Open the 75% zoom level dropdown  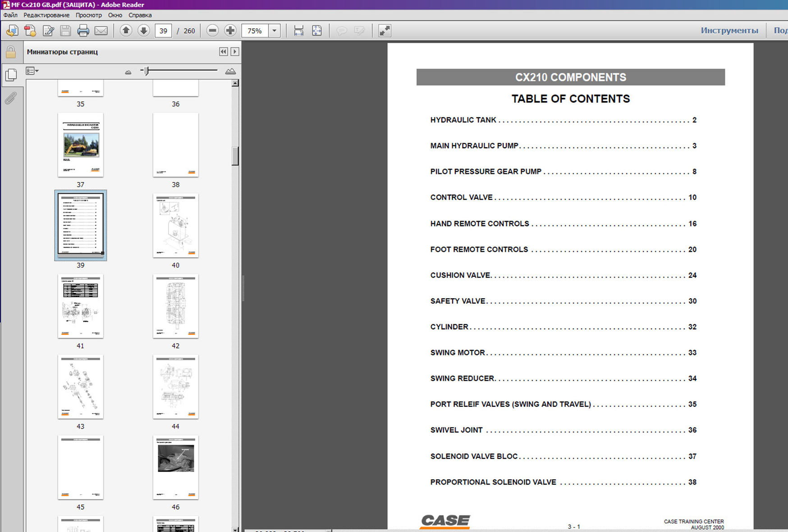coord(274,31)
